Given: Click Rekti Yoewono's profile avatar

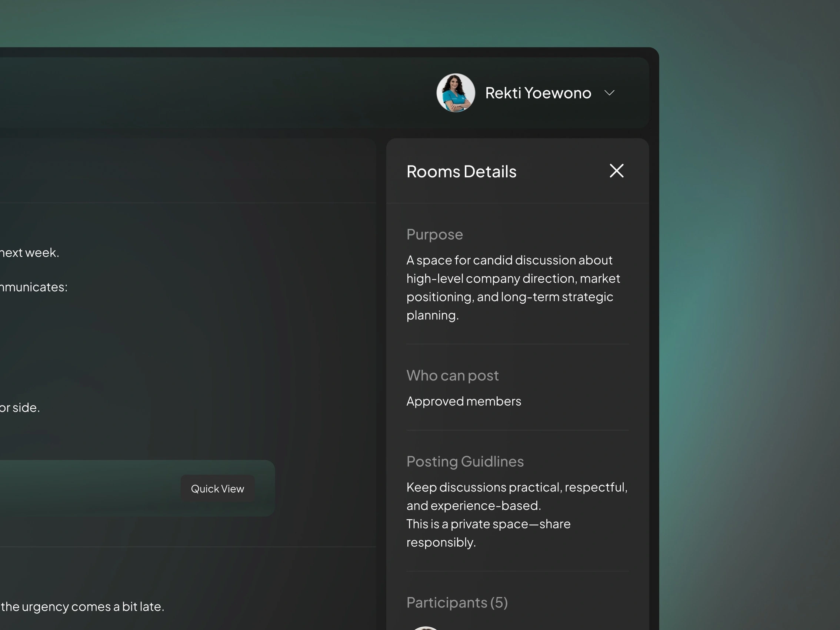Looking at the screenshot, I should coord(455,93).
